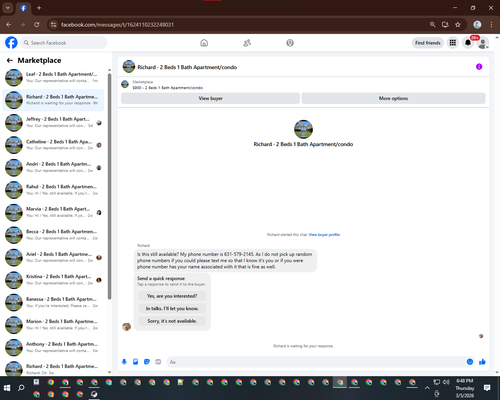
Task: Click the browser address bar URL
Action: [x=117, y=25]
